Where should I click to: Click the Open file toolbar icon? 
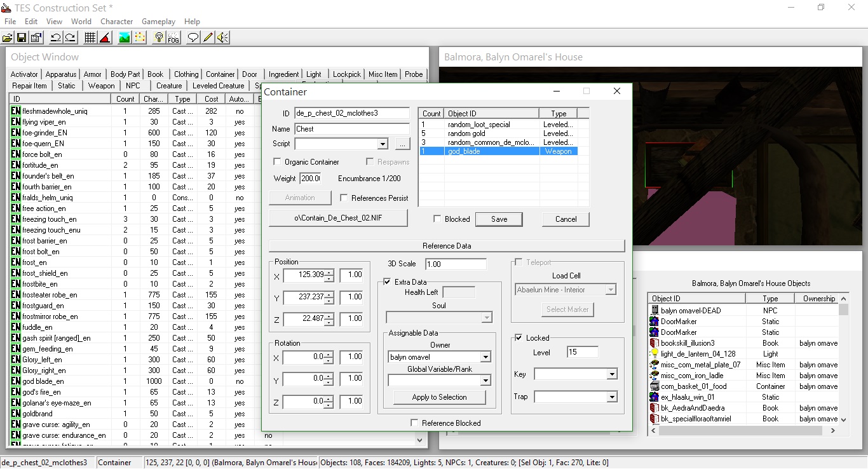8,38
